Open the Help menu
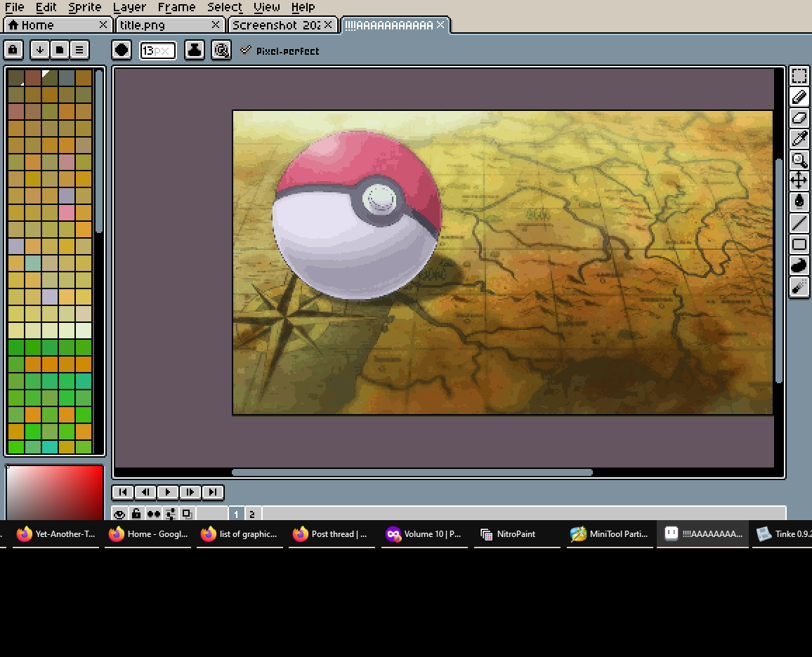812x657 pixels. (303, 7)
